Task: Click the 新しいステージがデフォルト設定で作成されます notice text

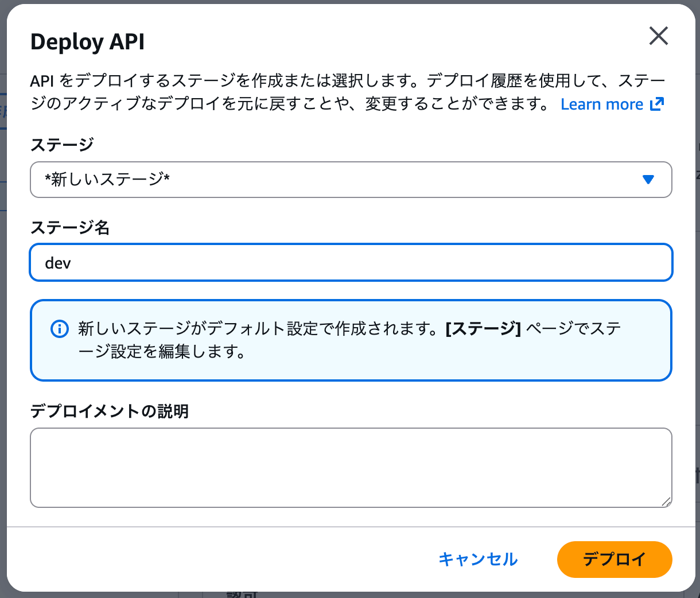Action: [258, 329]
